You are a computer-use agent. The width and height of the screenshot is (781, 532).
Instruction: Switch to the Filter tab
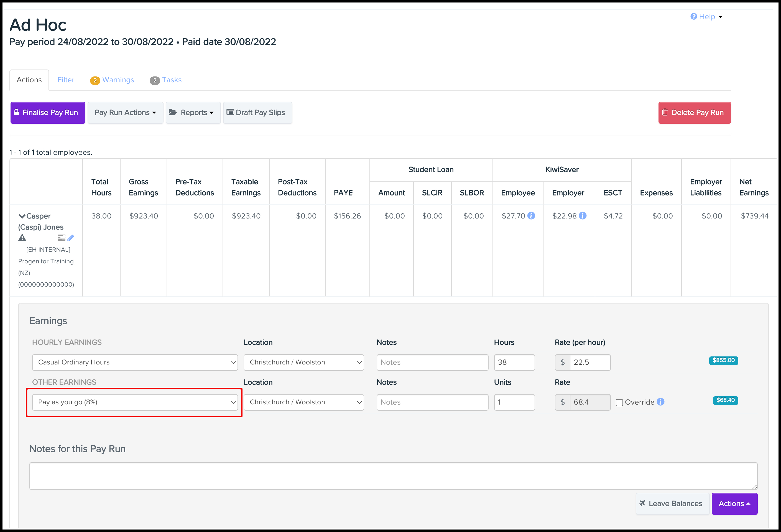pos(65,80)
